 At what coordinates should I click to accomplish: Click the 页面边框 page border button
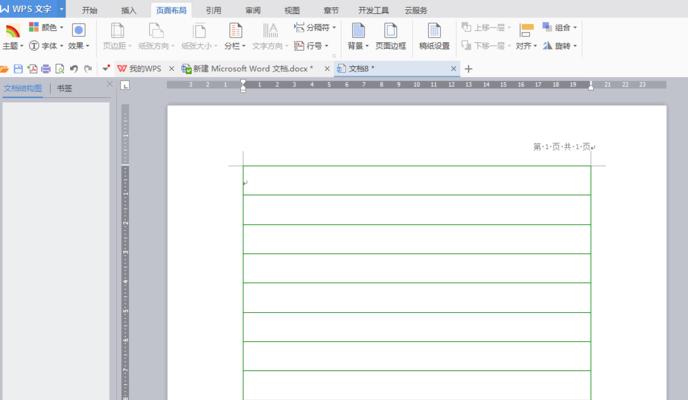coord(391,36)
